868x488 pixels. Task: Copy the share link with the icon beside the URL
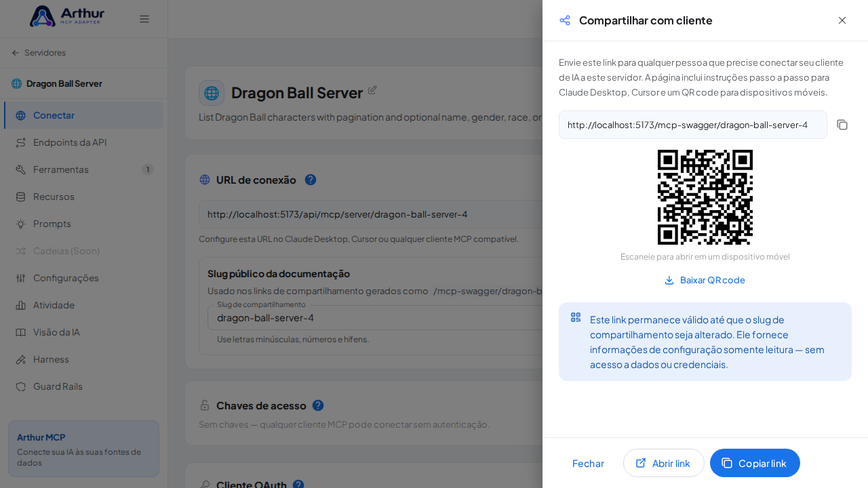pyautogui.click(x=842, y=125)
